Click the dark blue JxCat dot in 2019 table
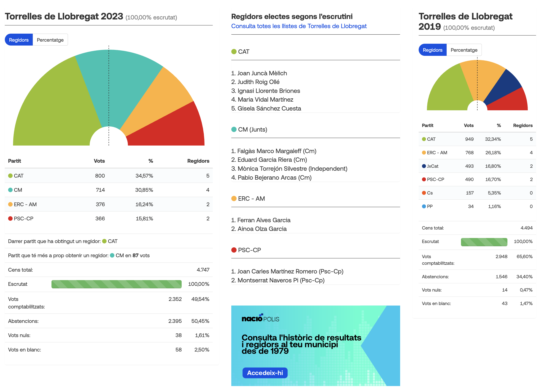 coord(424,166)
